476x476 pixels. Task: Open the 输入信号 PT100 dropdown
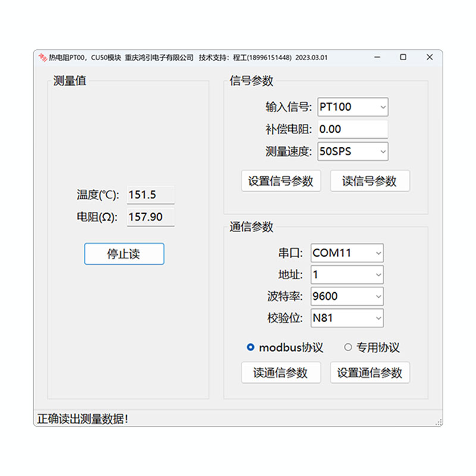353,107
